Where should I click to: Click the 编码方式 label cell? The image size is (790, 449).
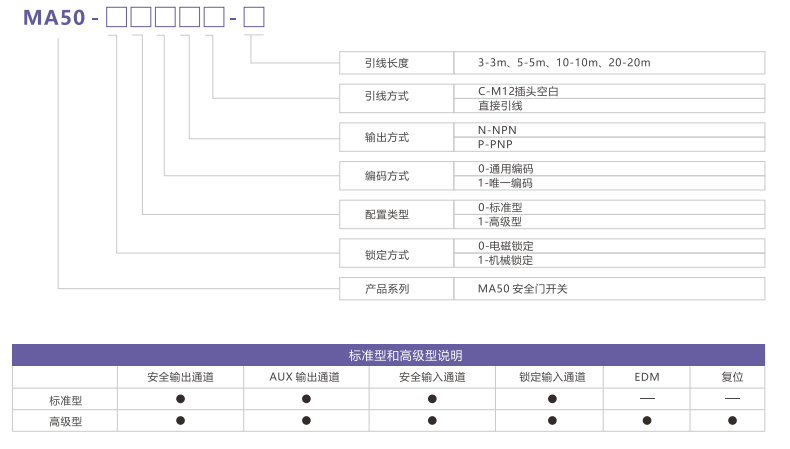pos(397,176)
